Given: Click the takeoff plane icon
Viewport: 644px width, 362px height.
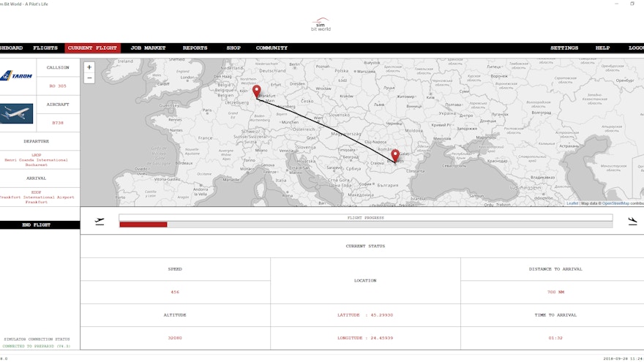Looking at the screenshot, I should click(x=100, y=222).
